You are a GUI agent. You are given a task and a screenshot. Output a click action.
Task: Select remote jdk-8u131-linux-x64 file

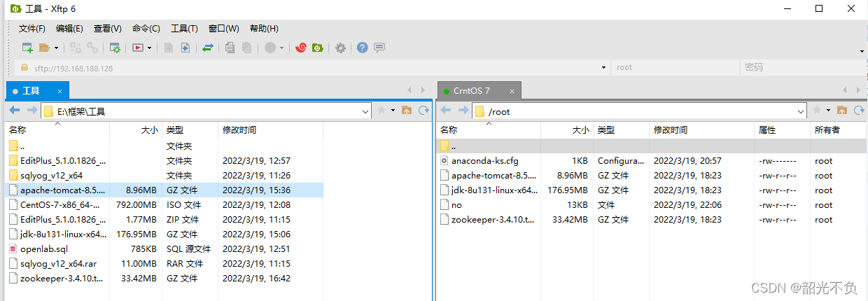652,190
